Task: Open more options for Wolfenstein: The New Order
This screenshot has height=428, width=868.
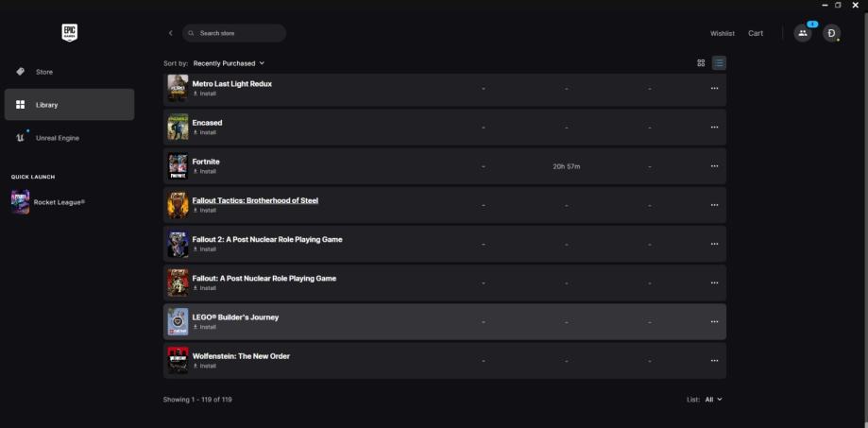Action: click(714, 361)
